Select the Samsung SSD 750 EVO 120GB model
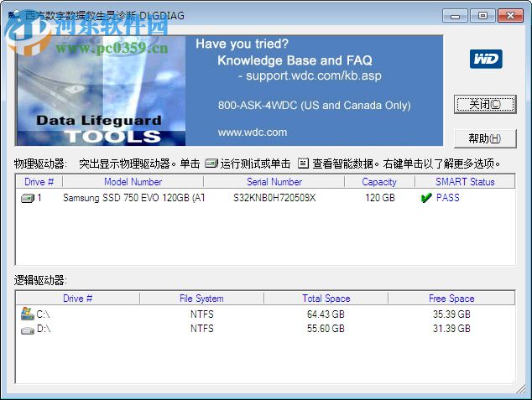 pos(134,198)
